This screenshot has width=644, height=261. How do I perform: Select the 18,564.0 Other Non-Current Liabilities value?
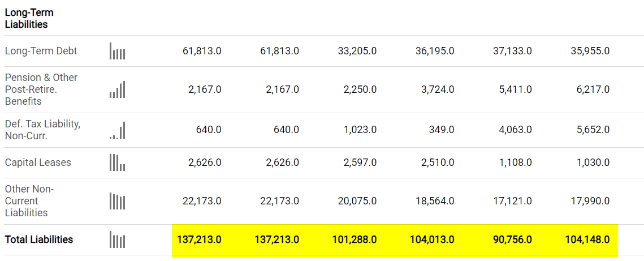[434, 201]
